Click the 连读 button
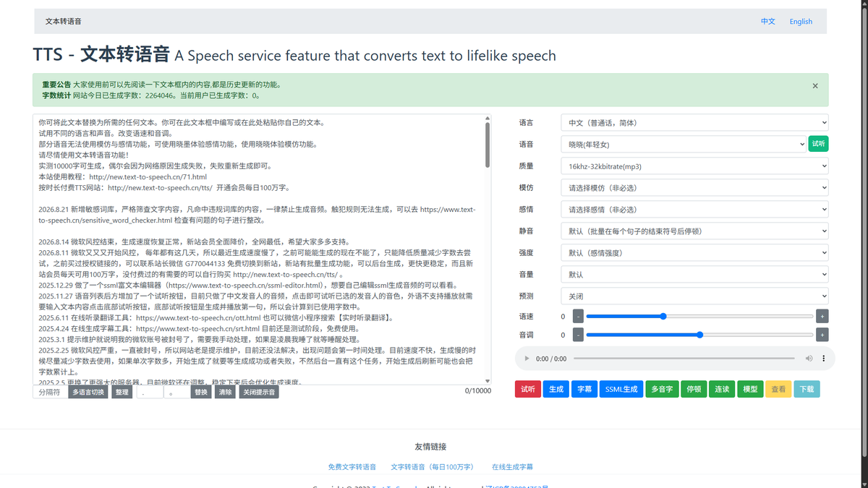The image size is (868, 488). point(722,389)
